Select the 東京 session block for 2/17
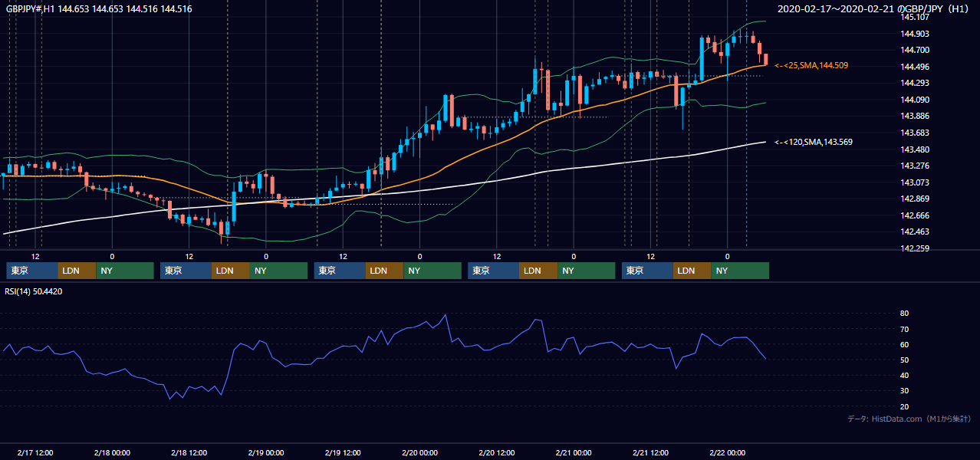The width and height of the screenshot is (980, 460). point(32,271)
